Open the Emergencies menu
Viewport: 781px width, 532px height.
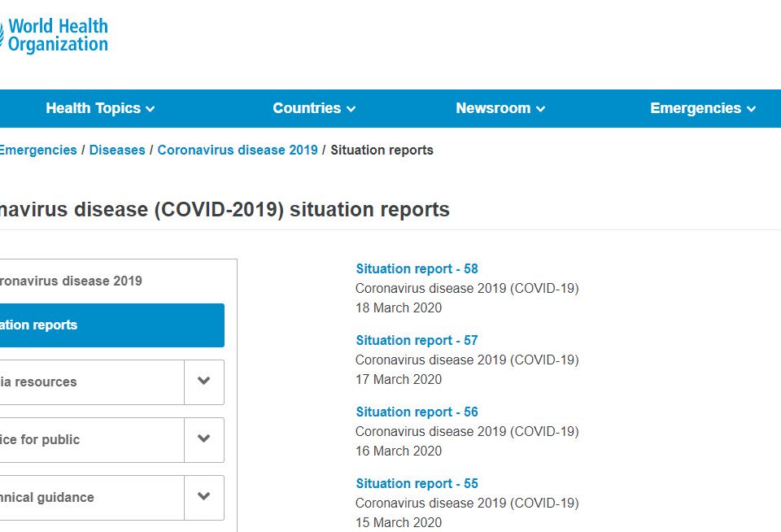[703, 108]
